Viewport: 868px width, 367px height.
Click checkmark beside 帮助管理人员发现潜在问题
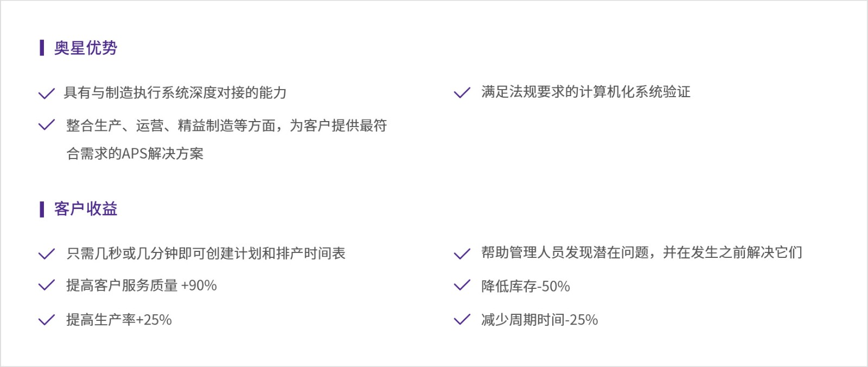[462, 253]
